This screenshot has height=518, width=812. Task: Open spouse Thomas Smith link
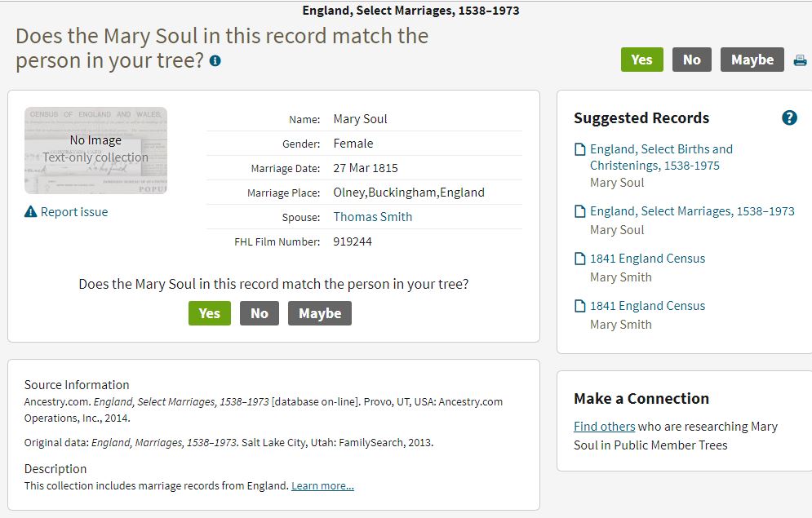click(x=373, y=217)
